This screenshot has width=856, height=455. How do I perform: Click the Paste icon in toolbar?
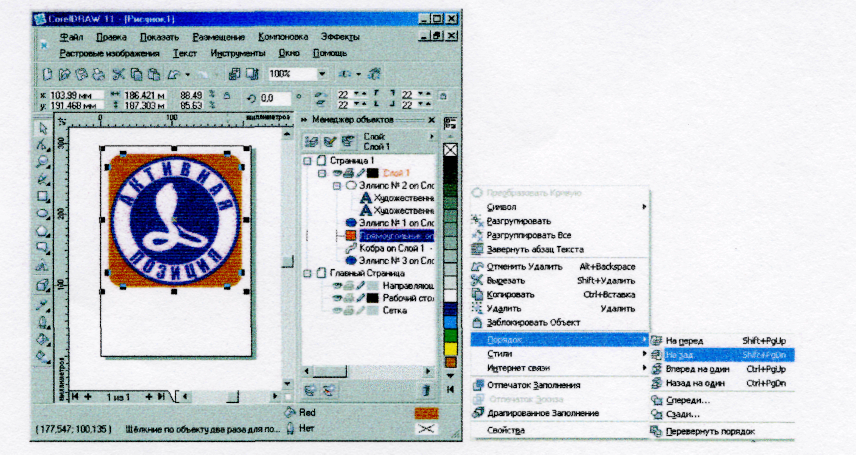click(x=154, y=74)
